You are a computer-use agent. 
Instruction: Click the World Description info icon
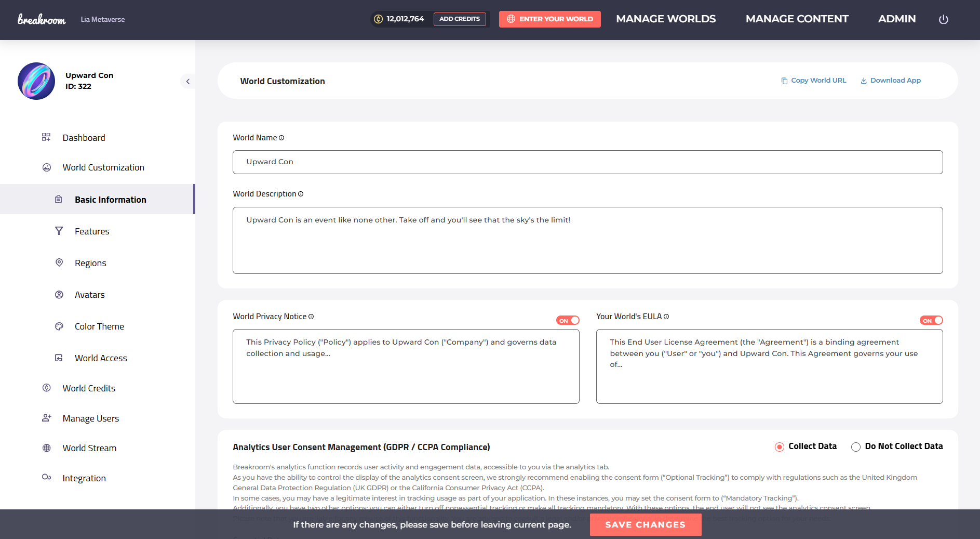[x=301, y=194]
